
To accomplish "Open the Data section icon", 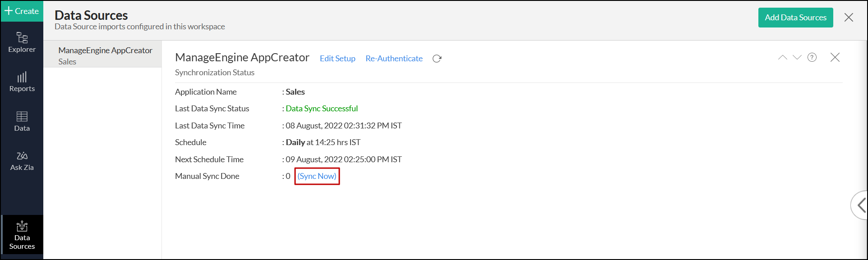I will click(22, 121).
